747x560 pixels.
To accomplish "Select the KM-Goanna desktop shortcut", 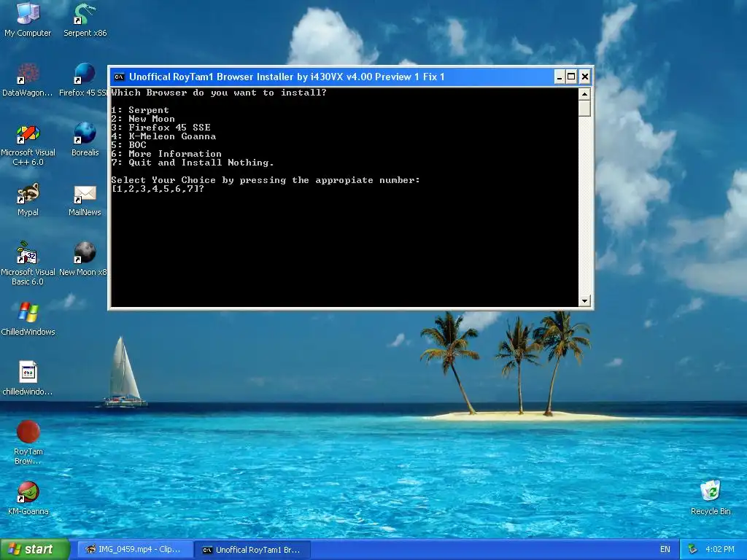I will pyautogui.click(x=28, y=498).
